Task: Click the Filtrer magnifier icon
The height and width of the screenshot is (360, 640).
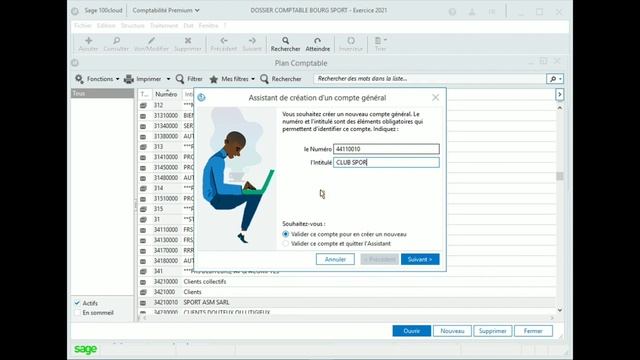Action: [x=180, y=79]
